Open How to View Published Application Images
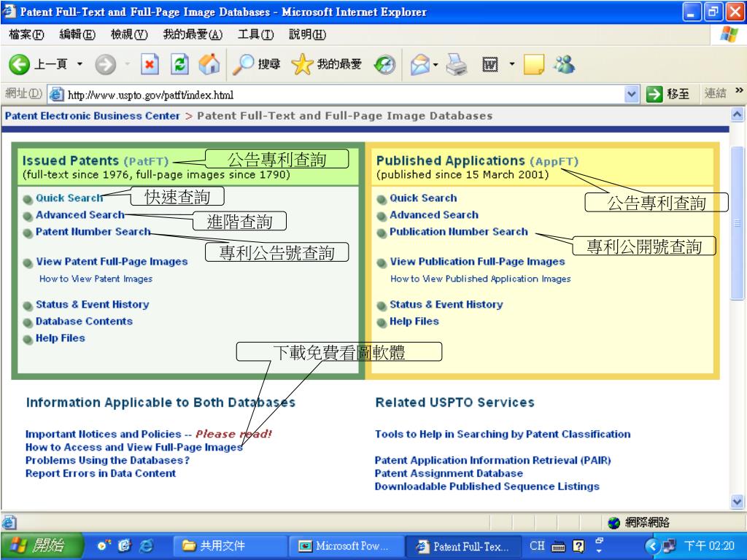Image resolution: width=747 pixels, height=560 pixels. 481,279
